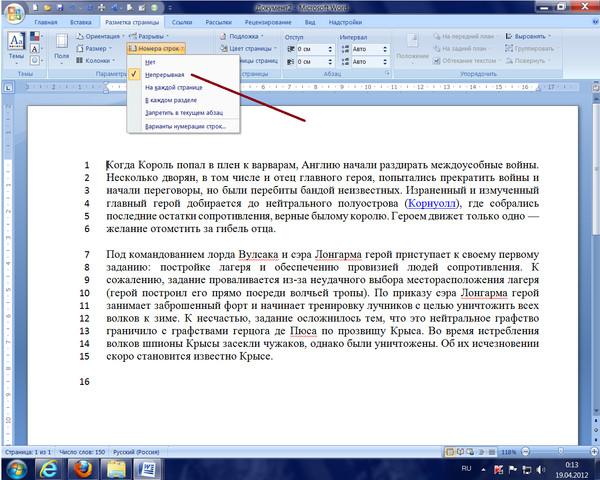The image size is (600, 480).
Task: Open the Надстройки tab
Action: pos(346,22)
